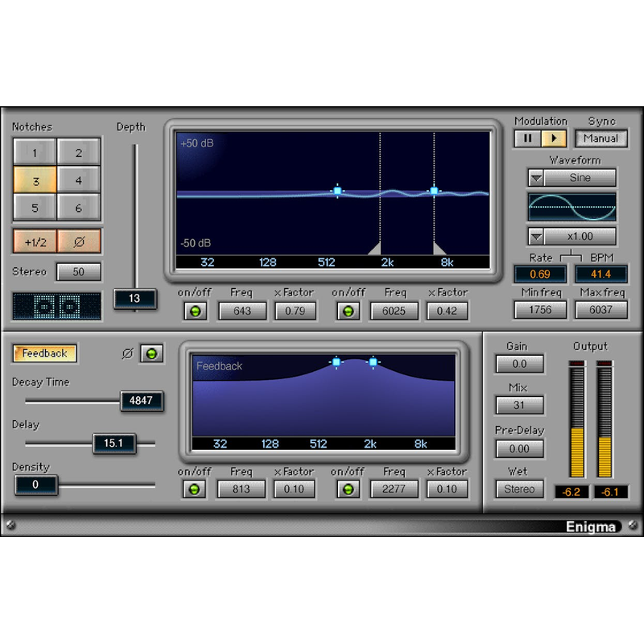This screenshot has height=644, width=644.
Task: Select notch count 2
Action: [78, 152]
